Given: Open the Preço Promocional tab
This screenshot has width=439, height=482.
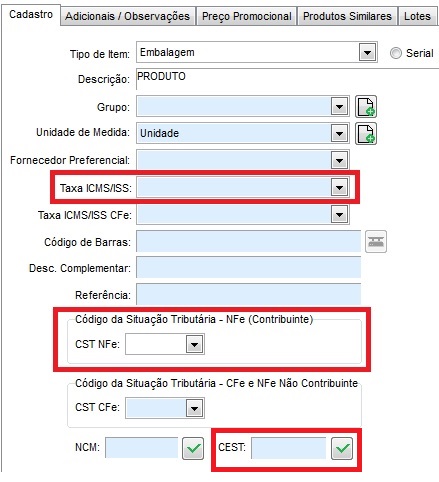Looking at the screenshot, I should [247, 16].
